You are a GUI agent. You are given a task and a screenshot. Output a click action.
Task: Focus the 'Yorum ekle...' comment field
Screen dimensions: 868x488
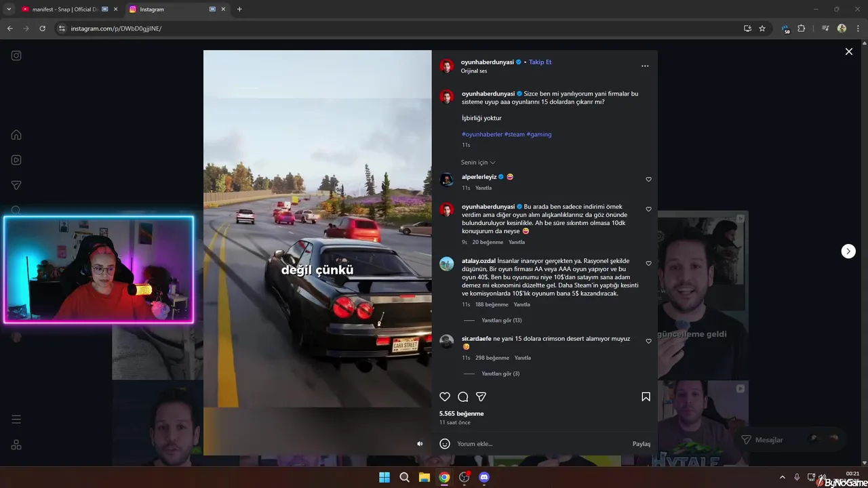coord(541,444)
